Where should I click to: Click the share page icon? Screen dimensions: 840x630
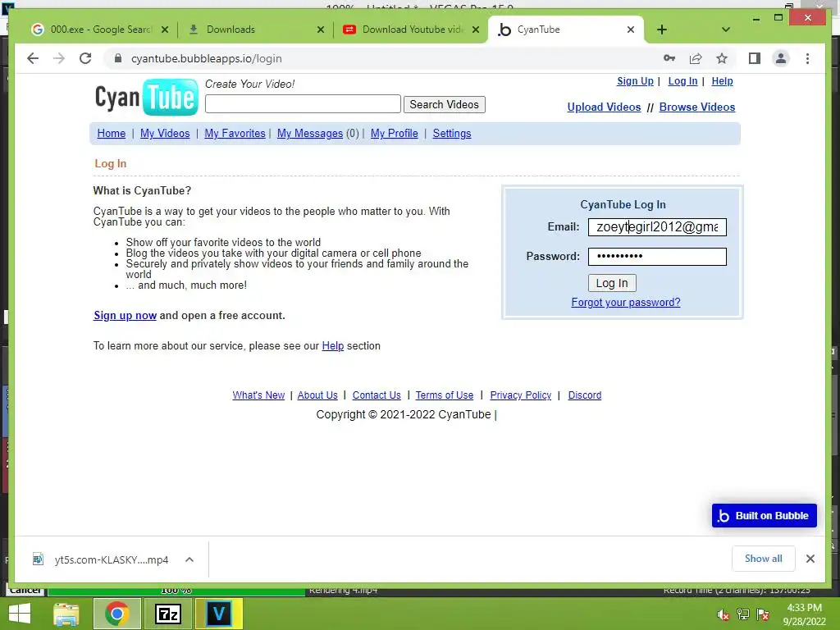(x=696, y=58)
